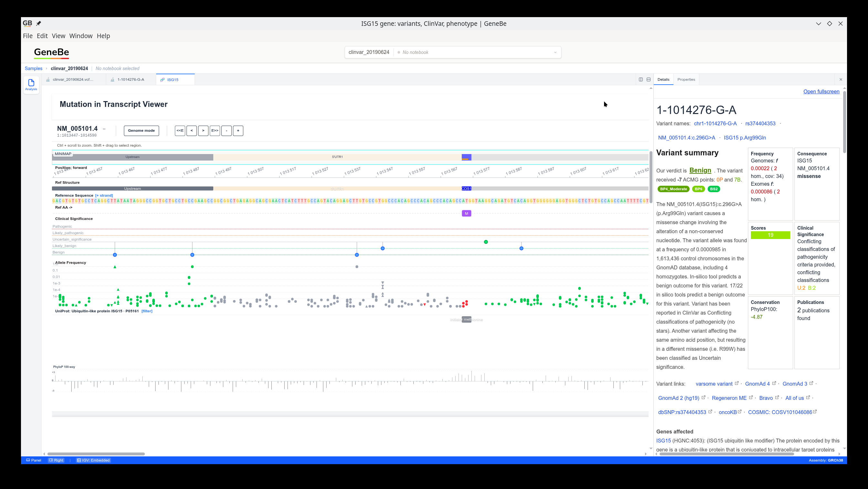
Task: Open the Edit menu
Action: point(42,36)
